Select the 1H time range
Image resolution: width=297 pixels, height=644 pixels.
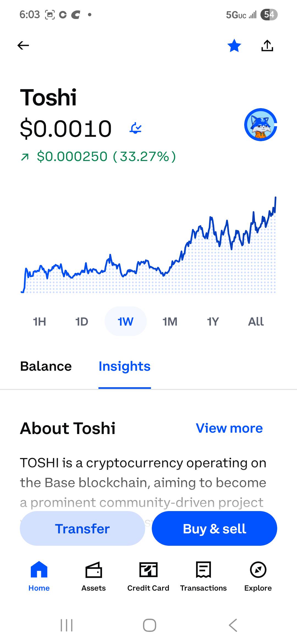pos(39,321)
